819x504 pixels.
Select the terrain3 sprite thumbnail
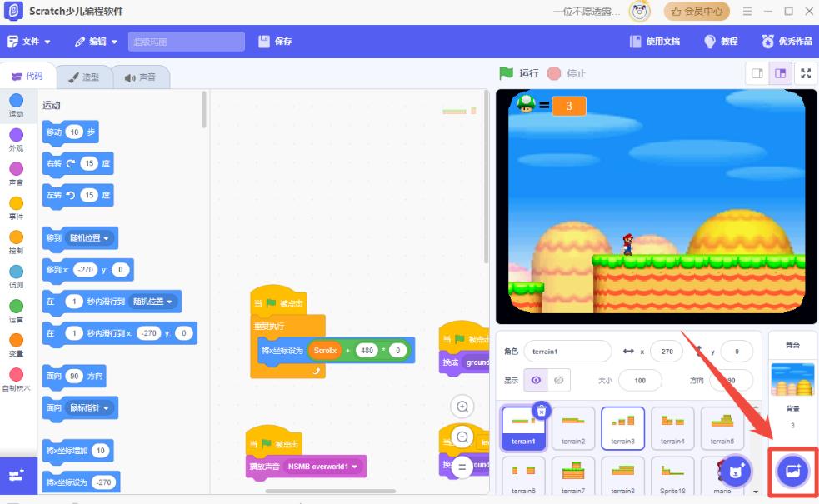pos(623,428)
